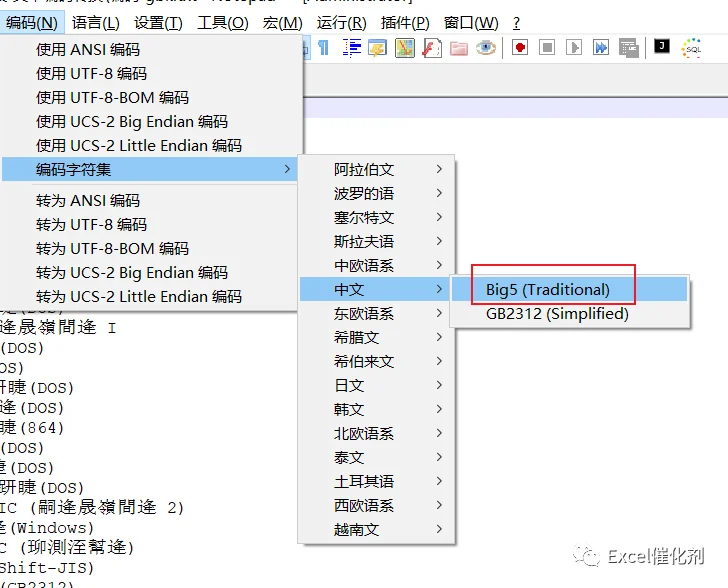
Task: Expand the 日文 submenu
Action: [x=376, y=385]
